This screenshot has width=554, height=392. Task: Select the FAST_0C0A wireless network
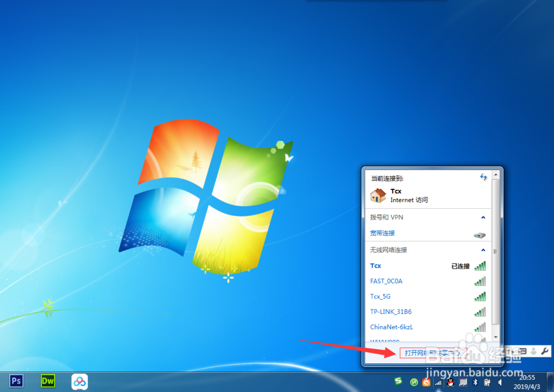[x=428, y=281]
